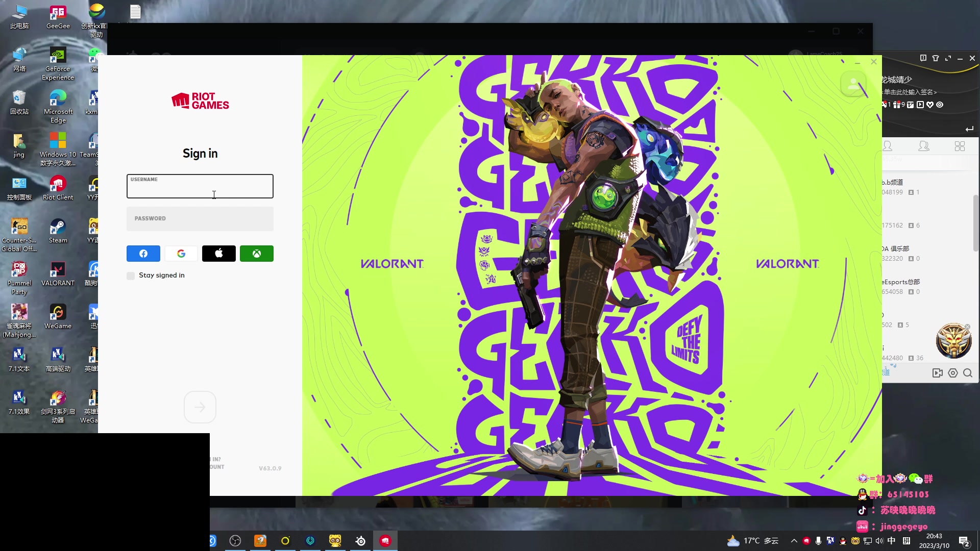This screenshot has height=551, width=980.
Task: Open SteelSeries app from the taskbar
Action: click(360, 541)
